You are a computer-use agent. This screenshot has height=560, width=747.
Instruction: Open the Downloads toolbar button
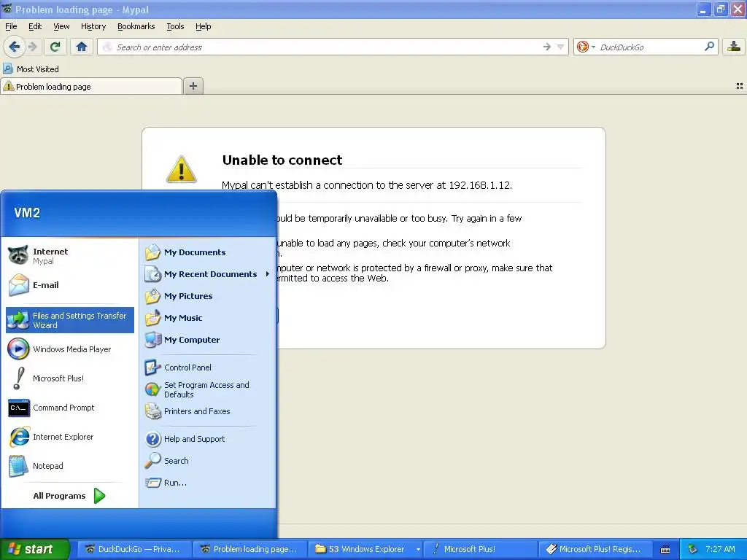tap(734, 47)
